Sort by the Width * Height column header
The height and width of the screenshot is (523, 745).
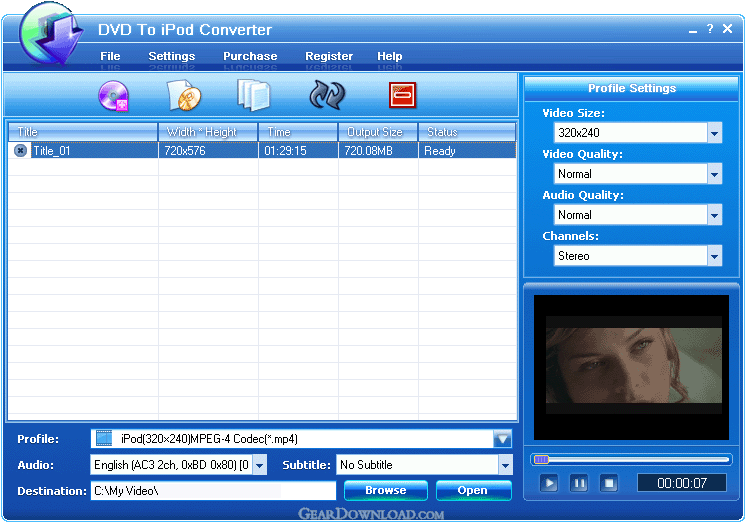pyautogui.click(x=208, y=132)
